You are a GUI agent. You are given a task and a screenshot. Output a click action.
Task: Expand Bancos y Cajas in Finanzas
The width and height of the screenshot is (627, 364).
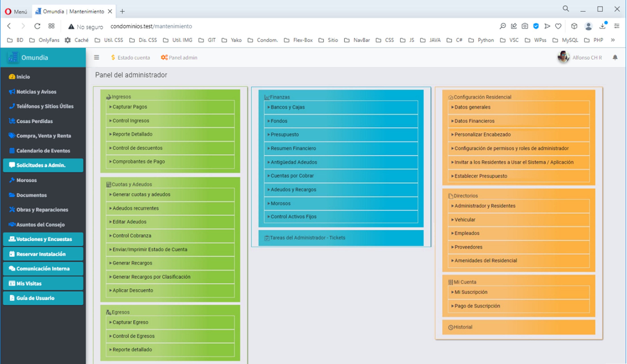tap(287, 107)
